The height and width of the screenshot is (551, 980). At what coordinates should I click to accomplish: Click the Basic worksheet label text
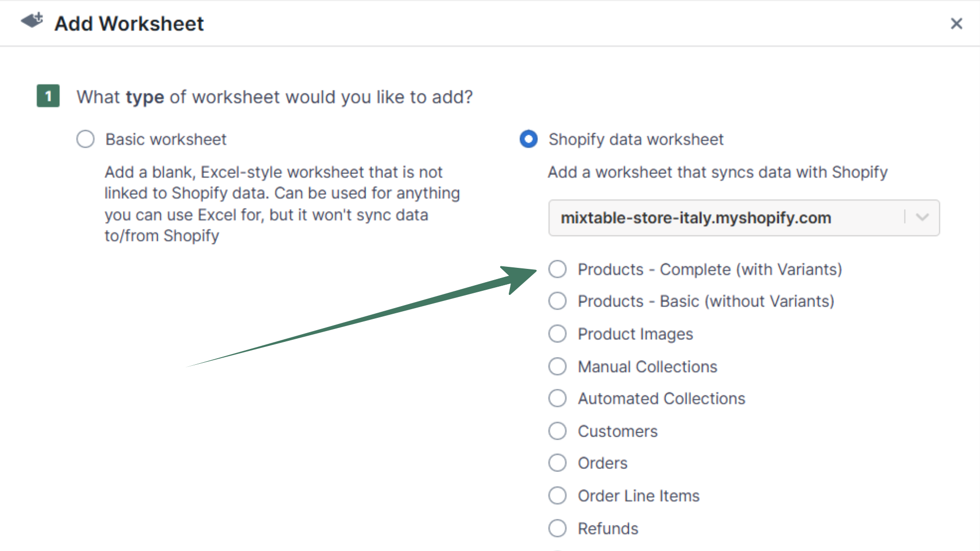pos(166,139)
